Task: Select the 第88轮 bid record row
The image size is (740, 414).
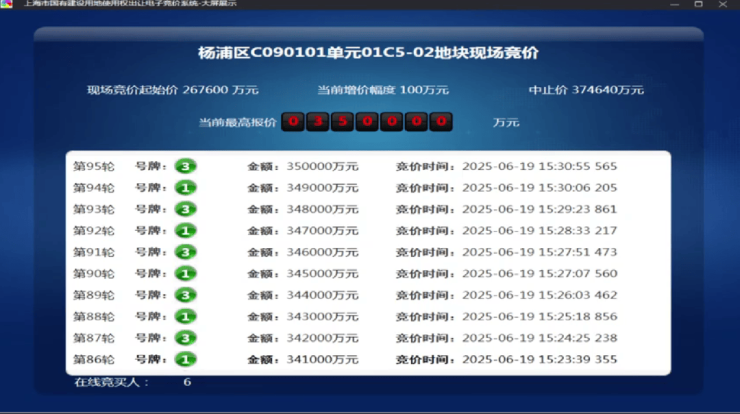Action: [368, 317]
